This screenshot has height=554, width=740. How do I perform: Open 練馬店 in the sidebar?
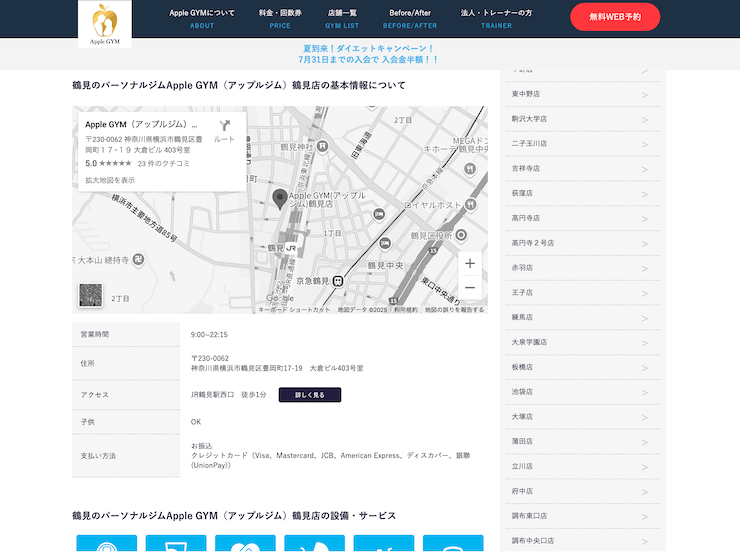click(x=583, y=317)
